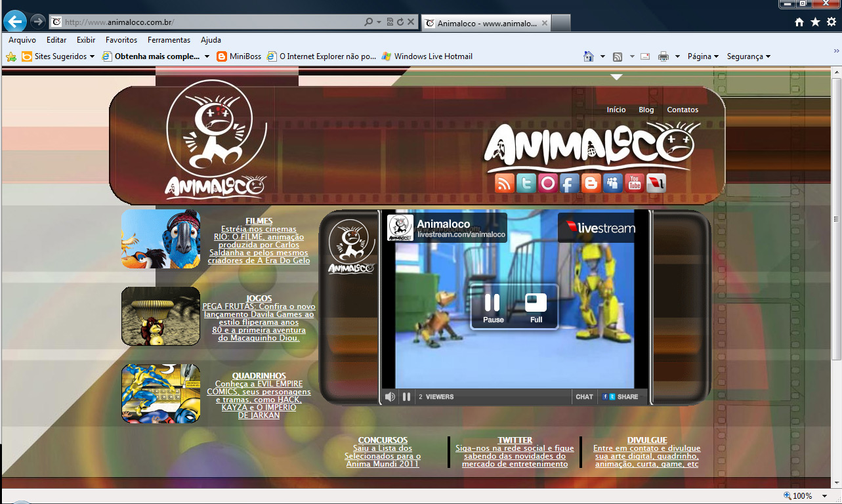The height and width of the screenshot is (504, 842).
Task: Open the Editar menu
Action: pos(56,40)
